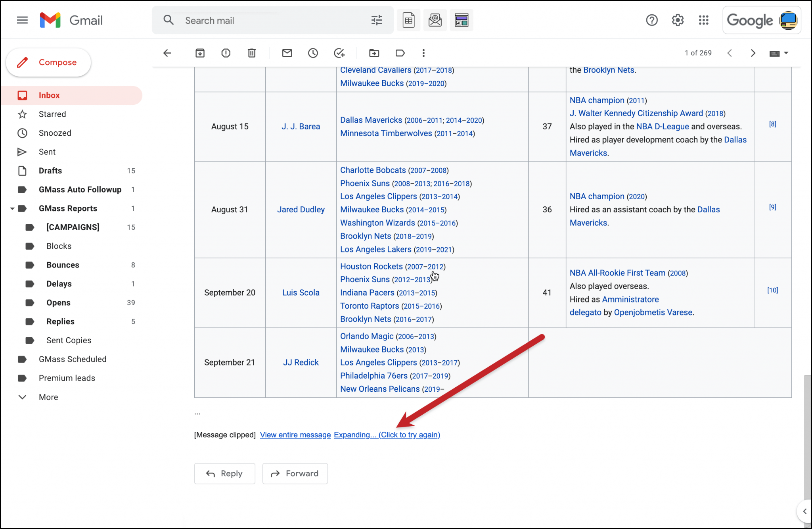Open the Luis Scola Wikipedia link
This screenshot has height=529, width=812.
(301, 292)
